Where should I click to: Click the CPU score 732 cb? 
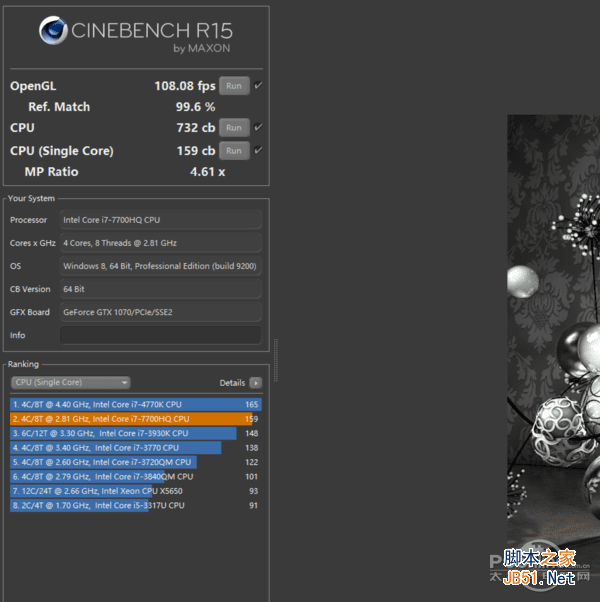(196, 127)
